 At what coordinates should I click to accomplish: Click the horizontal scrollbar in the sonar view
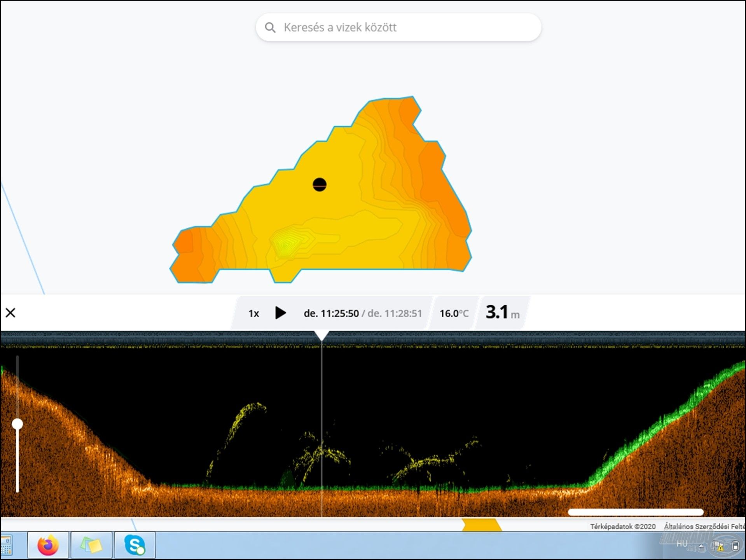click(636, 512)
